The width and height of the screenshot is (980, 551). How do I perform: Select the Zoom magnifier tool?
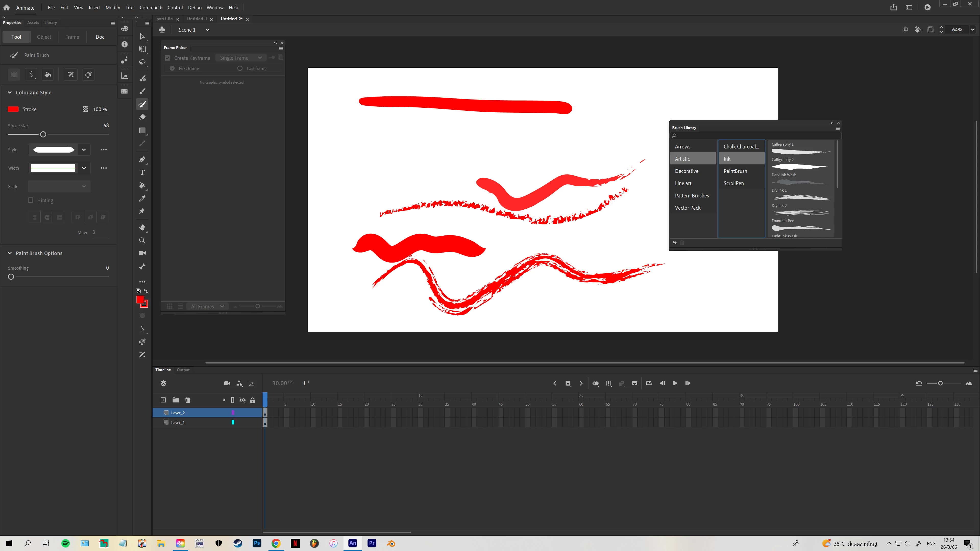[x=142, y=240]
